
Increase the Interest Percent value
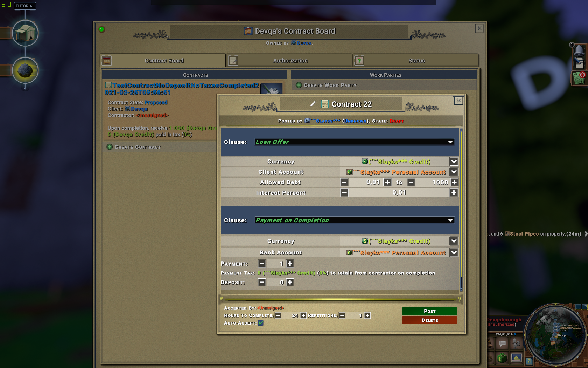(x=454, y=193)
